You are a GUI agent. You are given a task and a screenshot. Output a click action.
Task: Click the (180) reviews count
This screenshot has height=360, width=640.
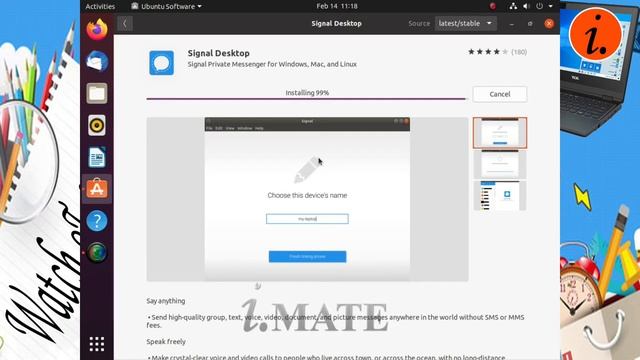(519, 52)
